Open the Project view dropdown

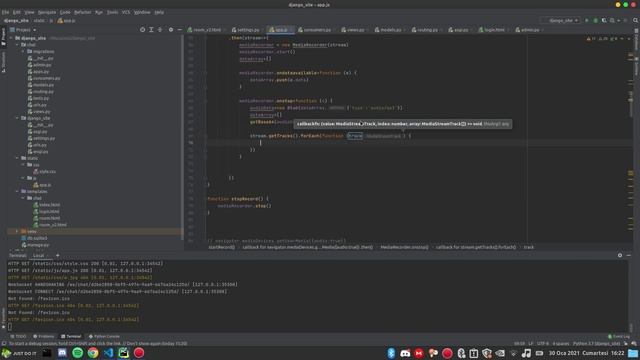(x=23, y=30)
